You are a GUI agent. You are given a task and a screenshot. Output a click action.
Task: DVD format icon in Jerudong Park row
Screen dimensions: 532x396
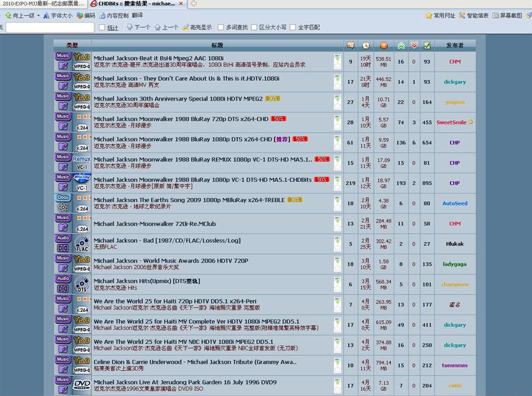tap(81, 386)
